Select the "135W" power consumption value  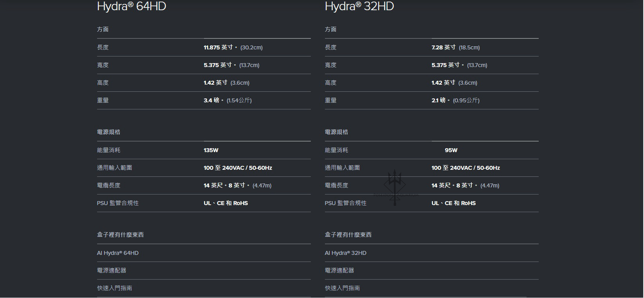click(x=211, y=150)
